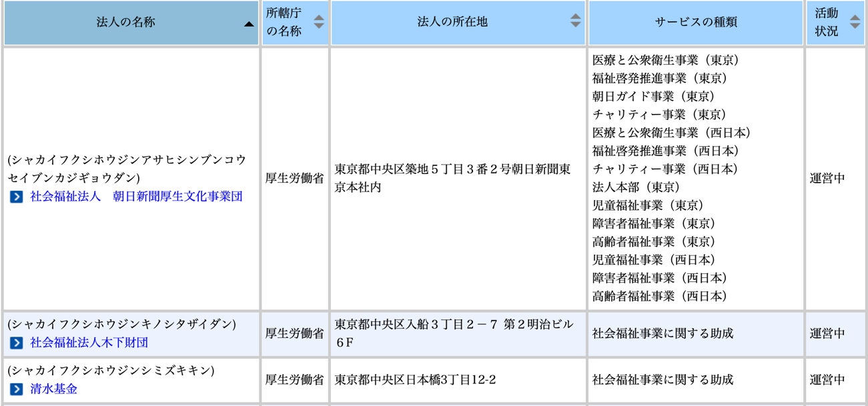Click sort arrows on 活動状況 header
This screenshot has height=406, width=868.
(855, 22)
